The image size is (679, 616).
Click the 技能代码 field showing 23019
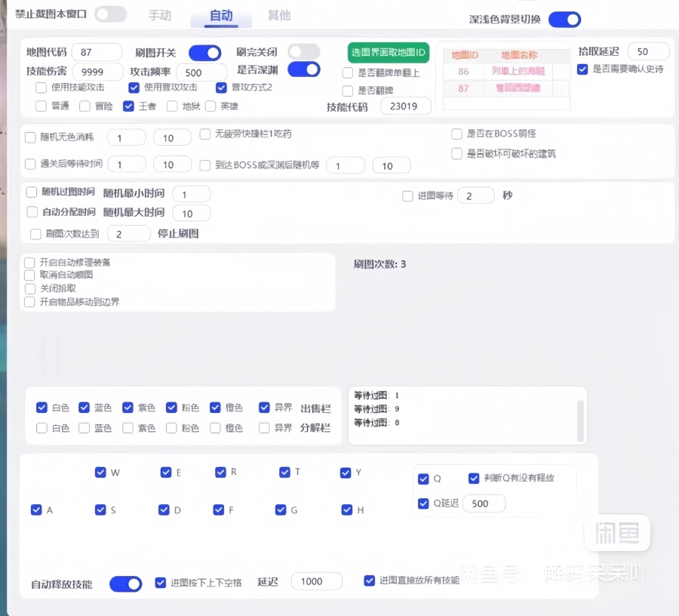[x=406, y=106]
